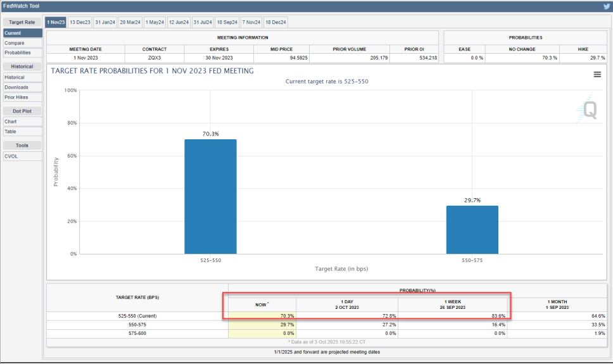Click the Twitter bird icon
613x364 pixels.
pyautogui.click(x=606, y=6)
